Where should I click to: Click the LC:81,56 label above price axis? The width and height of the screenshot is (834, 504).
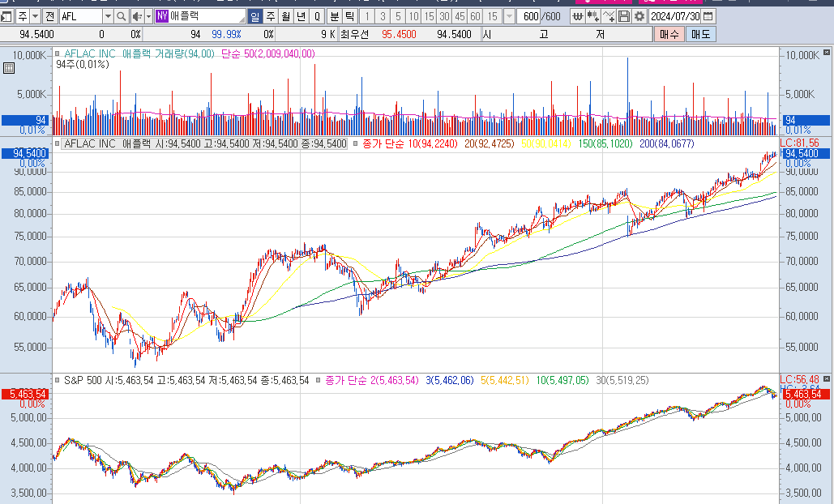point(799,143)
